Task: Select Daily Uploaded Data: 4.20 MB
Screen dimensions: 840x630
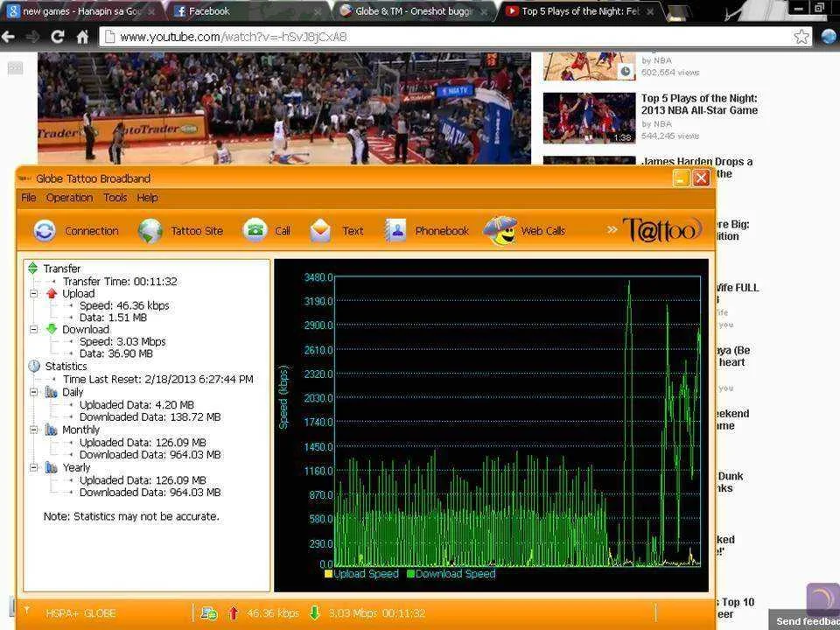Action: point(136,405)
